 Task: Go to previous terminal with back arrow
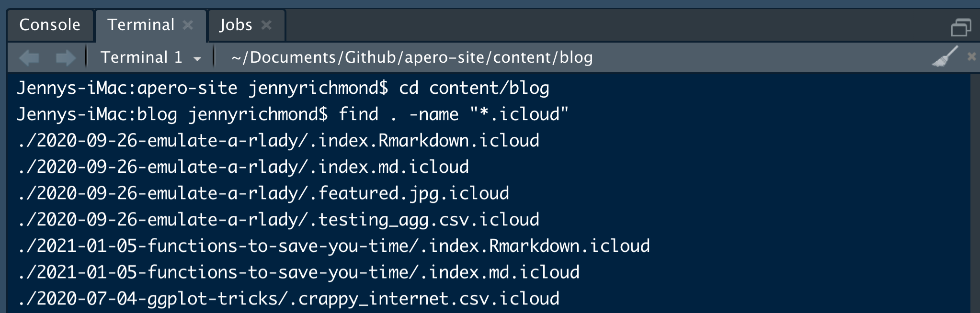pyautogui.click(x=29, y=58)
